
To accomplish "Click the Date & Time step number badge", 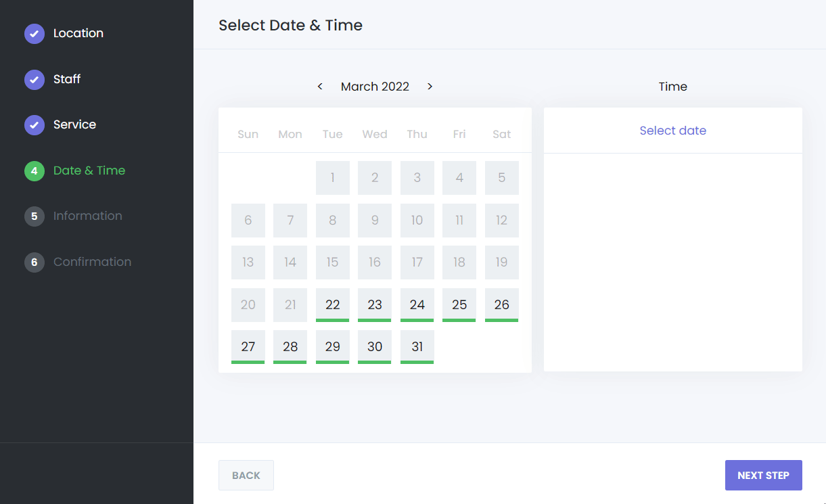I will point(34,170).
